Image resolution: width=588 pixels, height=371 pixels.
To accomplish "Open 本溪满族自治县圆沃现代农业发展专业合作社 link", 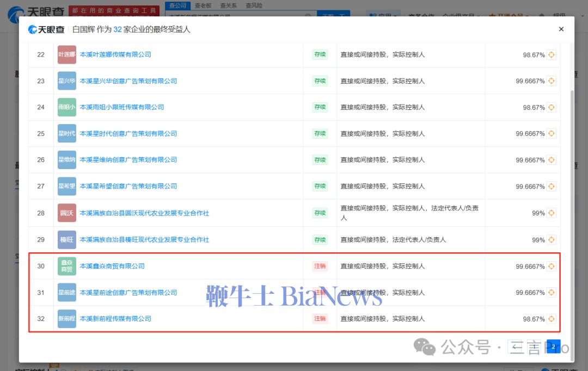I will (x=144, y=213).
